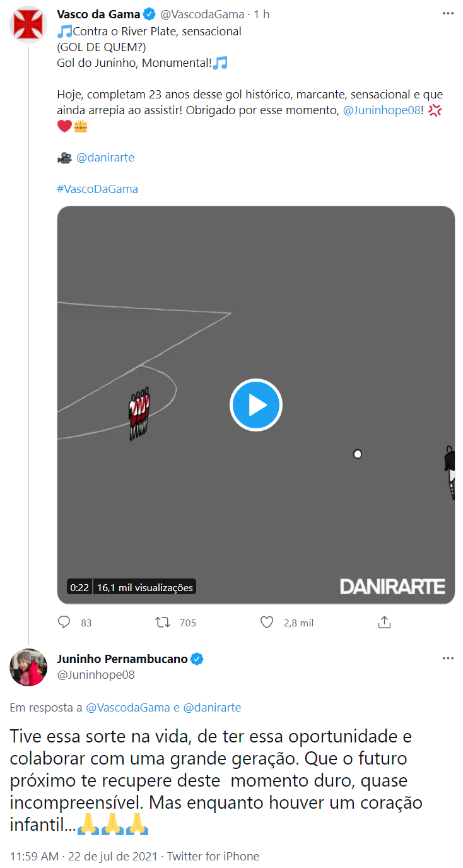Retweet the Vasco da Gama post
Image resolution: width=463 pixels, height=868 pixels.
[163, 623]
